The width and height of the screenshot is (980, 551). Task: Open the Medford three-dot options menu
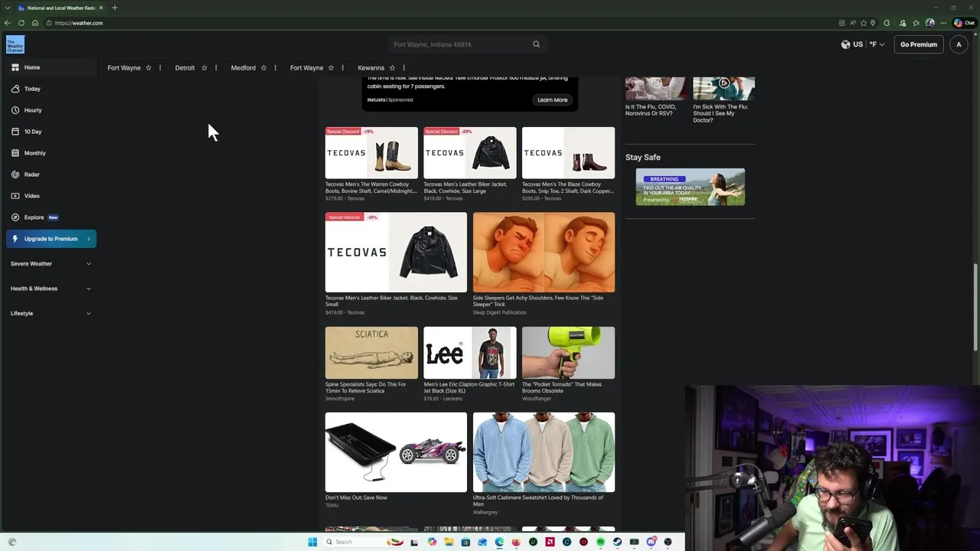[x=275, y=68]
